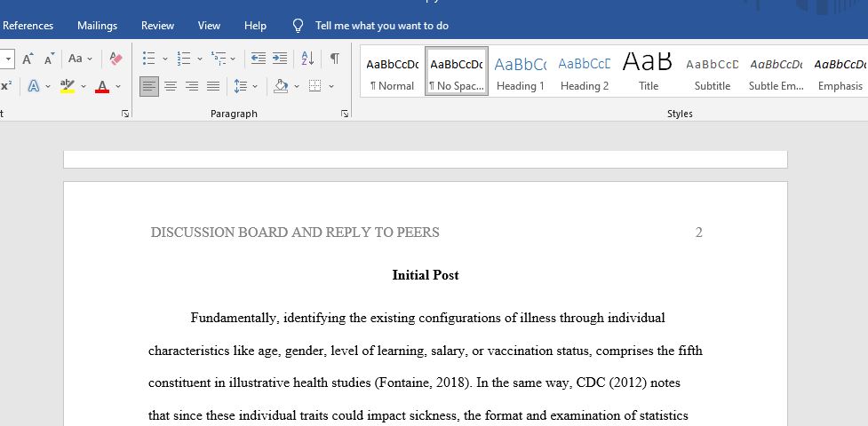This screenshot has height=426, width=868.
Task: Switch to the Review tab
Action: (158, 26)
